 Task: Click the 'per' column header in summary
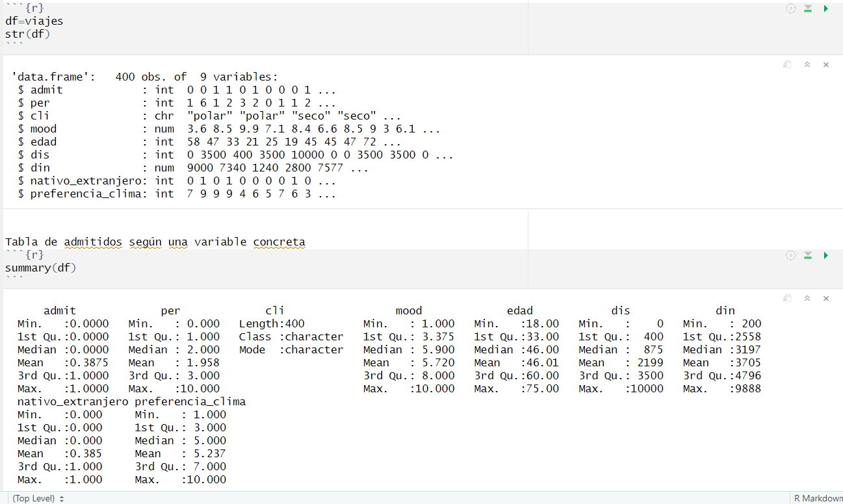click(170, 310)
